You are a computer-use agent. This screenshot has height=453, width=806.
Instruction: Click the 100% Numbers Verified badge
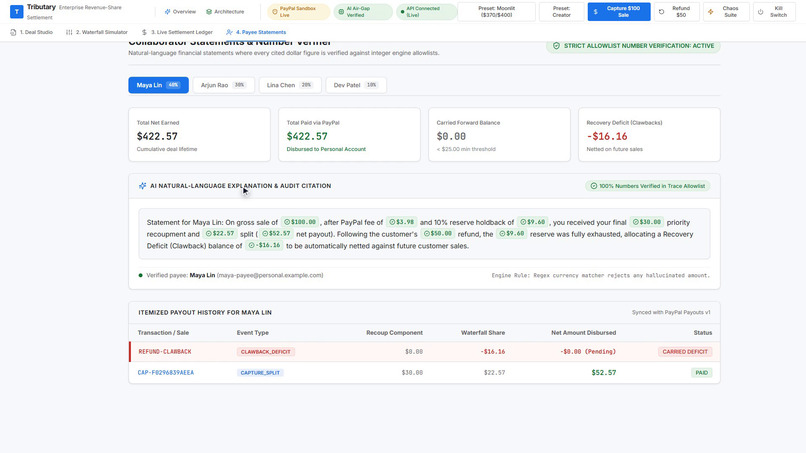click(648, 186)
